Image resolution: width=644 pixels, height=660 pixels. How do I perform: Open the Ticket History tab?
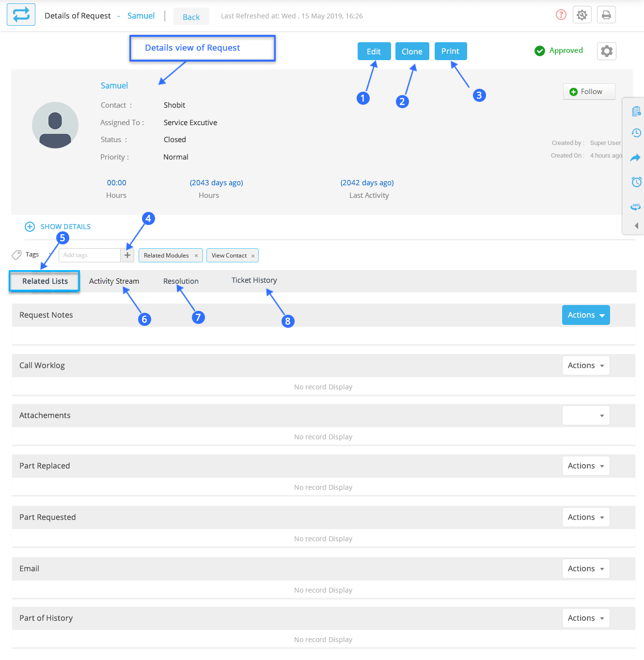pyautogui.click(x=254, y=280)
